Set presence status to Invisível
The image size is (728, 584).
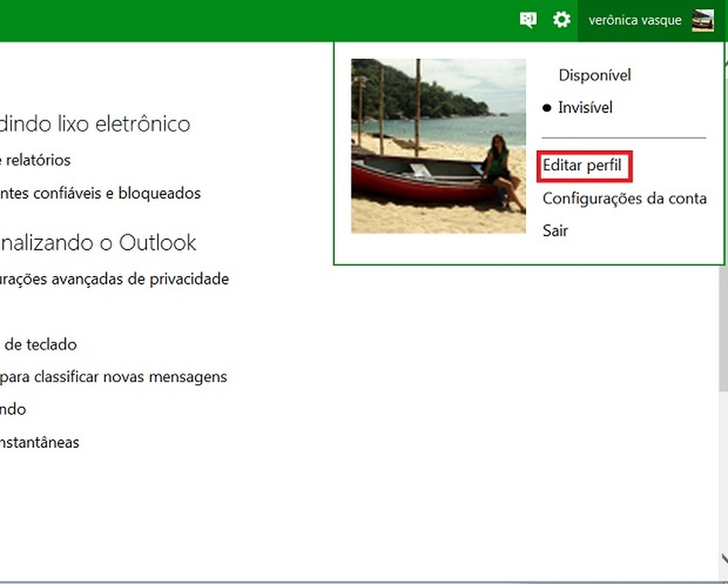585,107
